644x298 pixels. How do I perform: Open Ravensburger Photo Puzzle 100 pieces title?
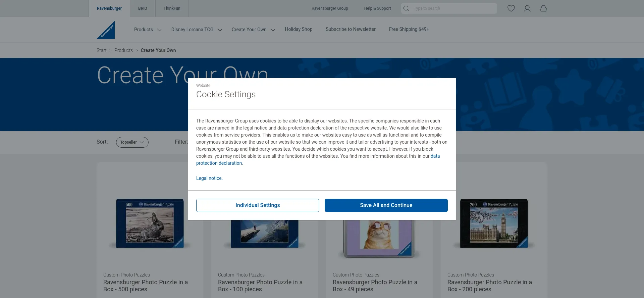coord(260,286)
